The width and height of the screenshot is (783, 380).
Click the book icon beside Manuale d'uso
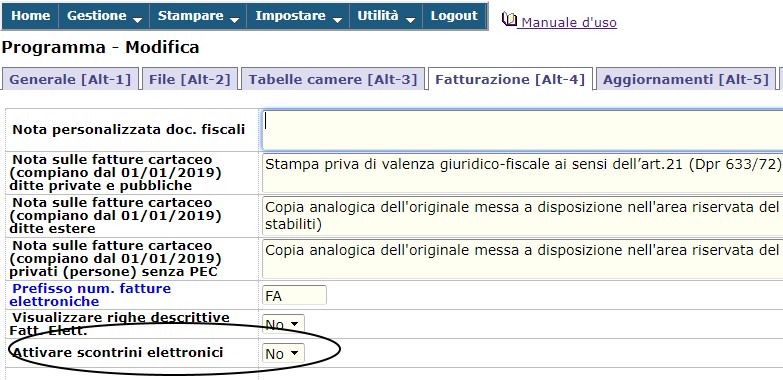pos(509,19)
